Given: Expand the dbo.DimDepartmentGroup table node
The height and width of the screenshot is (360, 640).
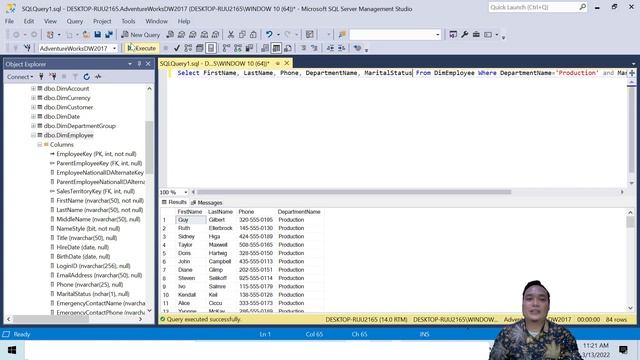Looking at the screenshot, I should [33, 126].
